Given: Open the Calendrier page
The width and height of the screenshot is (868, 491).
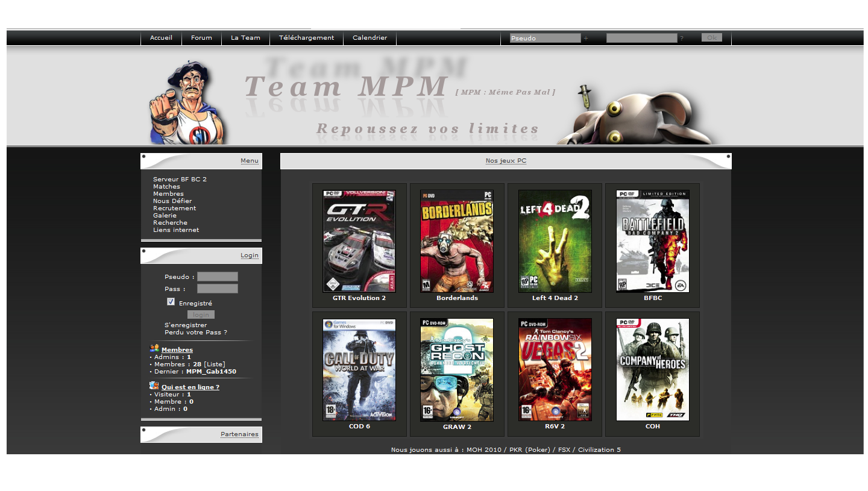Looking at the screenshot, I should (370, 38).
